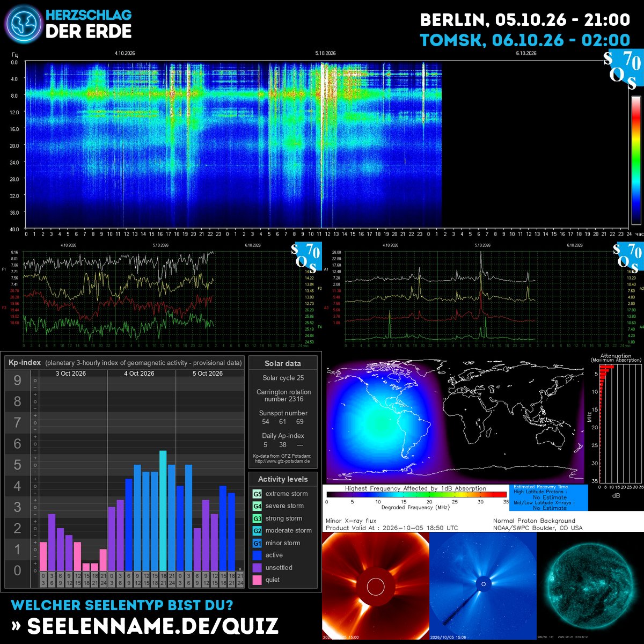The width and height of the screenshot is (644, 644).
Task: Click the spectrogram vertical color scale bar
Action: pos(636,160)
